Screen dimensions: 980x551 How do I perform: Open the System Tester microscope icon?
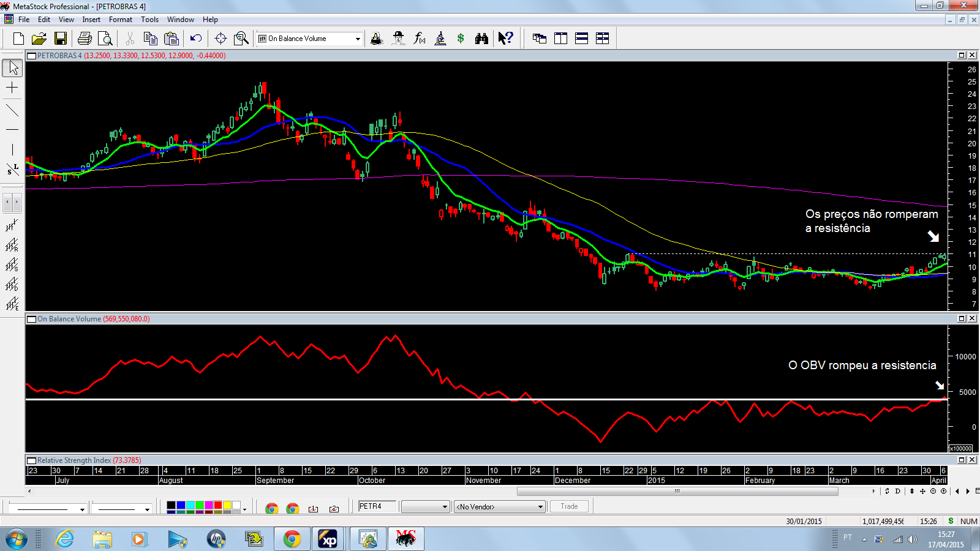click(x=440, y=39)
